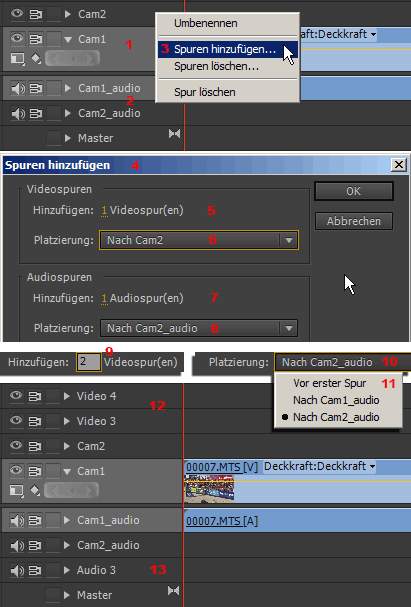Click the Abbrechen button
The width and height of the screenshot is (411, 607).
coord(354,221)
